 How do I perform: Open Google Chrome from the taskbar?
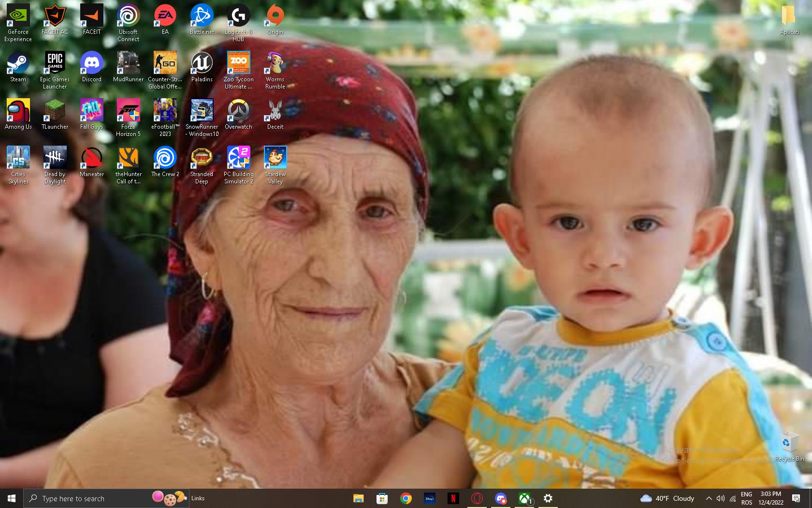tap(406, 498)
